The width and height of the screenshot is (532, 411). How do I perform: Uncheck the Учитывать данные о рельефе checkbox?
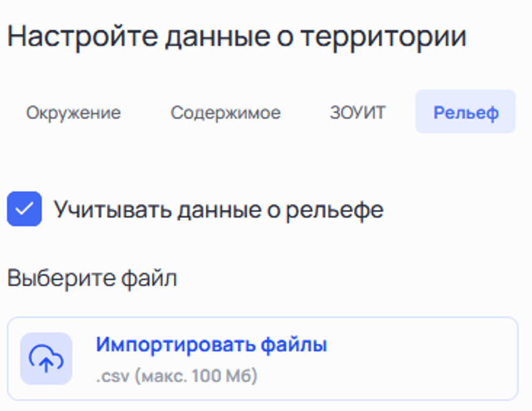pyautogui.click(x=24, y=209)
